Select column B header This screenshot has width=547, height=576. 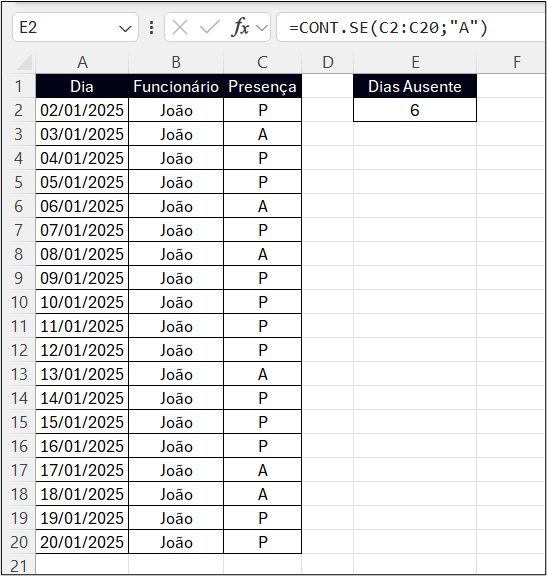(x=176, y=62)
